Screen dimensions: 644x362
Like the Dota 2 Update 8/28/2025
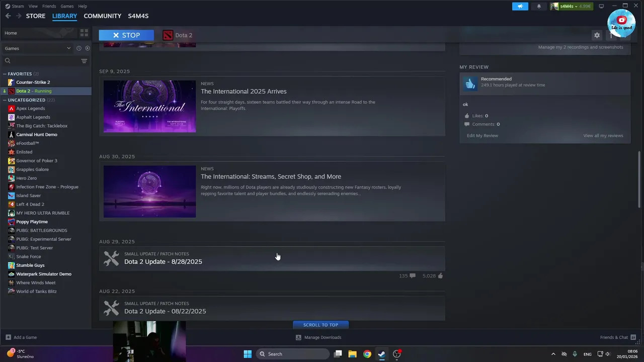pyautogui.click(x=440, y=276)
